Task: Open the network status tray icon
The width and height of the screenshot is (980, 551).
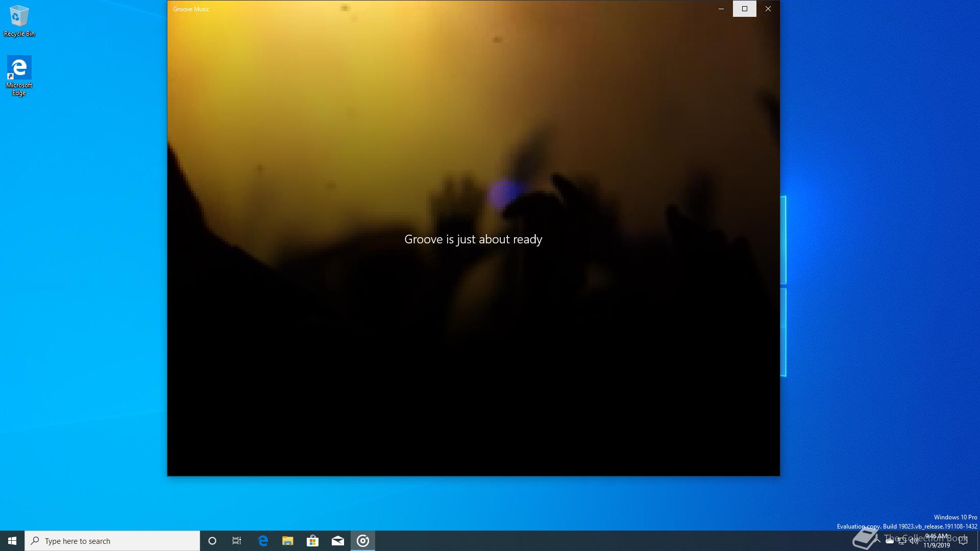Action: coord(902,541)
